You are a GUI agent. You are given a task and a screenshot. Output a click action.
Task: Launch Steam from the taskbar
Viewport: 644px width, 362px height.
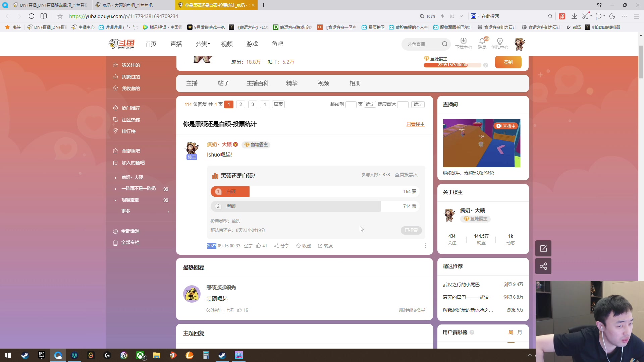click(x=24, y=355)
